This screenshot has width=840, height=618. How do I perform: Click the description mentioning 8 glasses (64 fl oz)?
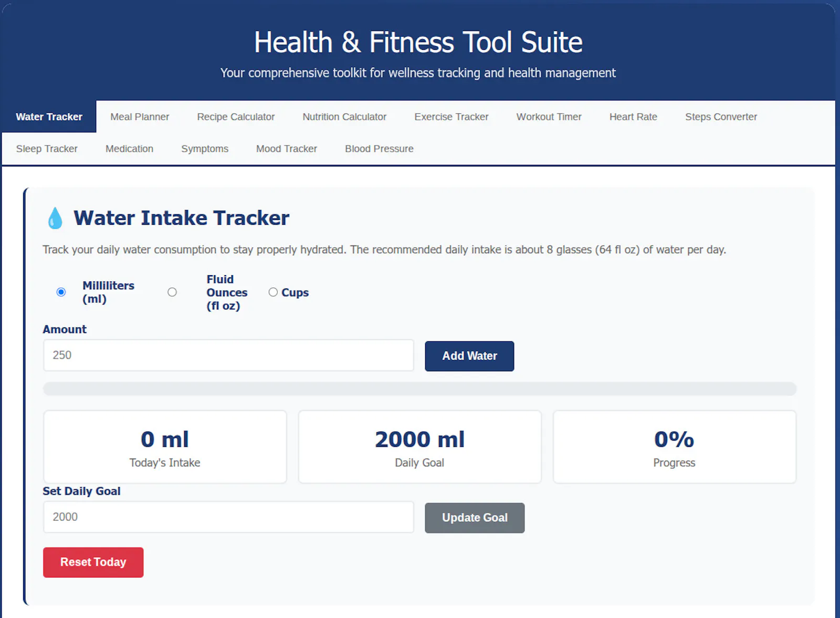[384, 249]
